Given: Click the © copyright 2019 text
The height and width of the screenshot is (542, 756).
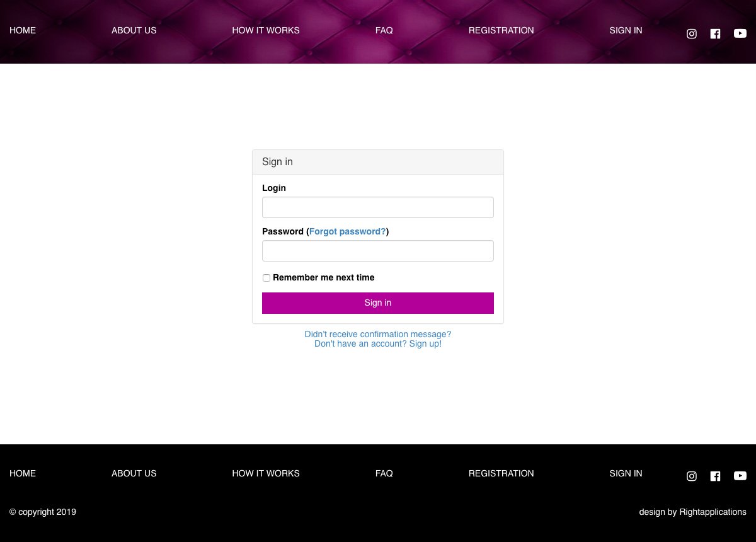Looking at the screenshot, I should click(x=43, y=512).
